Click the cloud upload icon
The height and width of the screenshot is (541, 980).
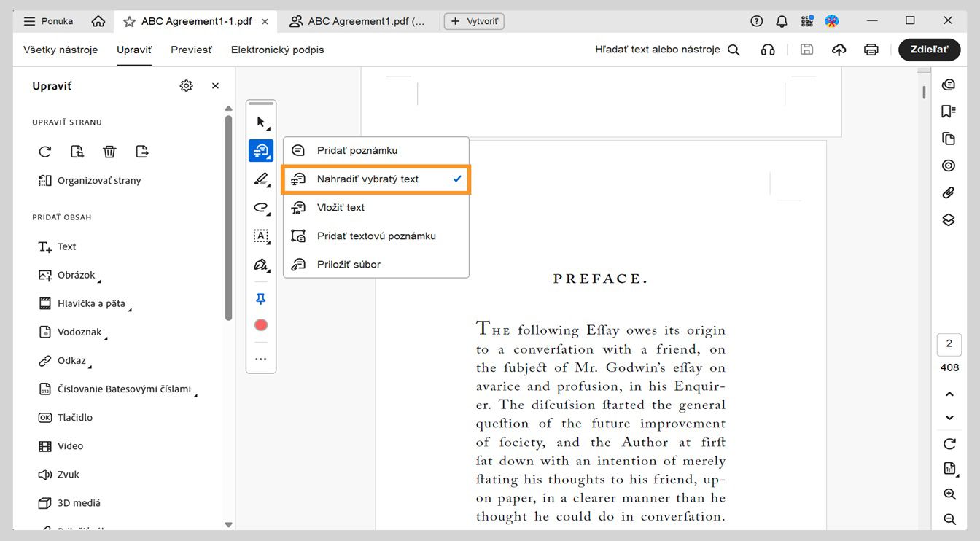[x=839, y=50]
